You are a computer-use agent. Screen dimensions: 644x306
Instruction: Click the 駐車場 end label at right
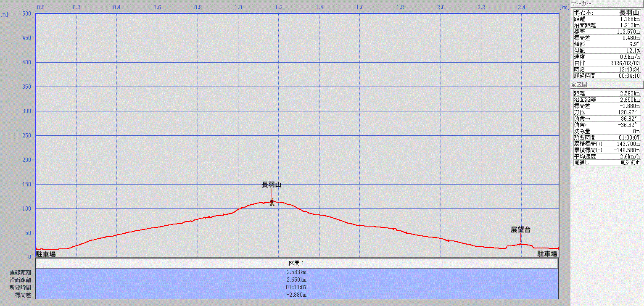547,254
